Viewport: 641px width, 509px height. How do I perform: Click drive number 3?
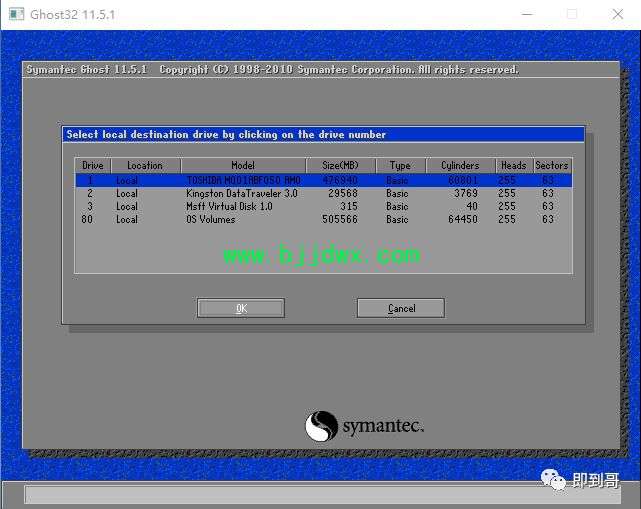[90, 206]
